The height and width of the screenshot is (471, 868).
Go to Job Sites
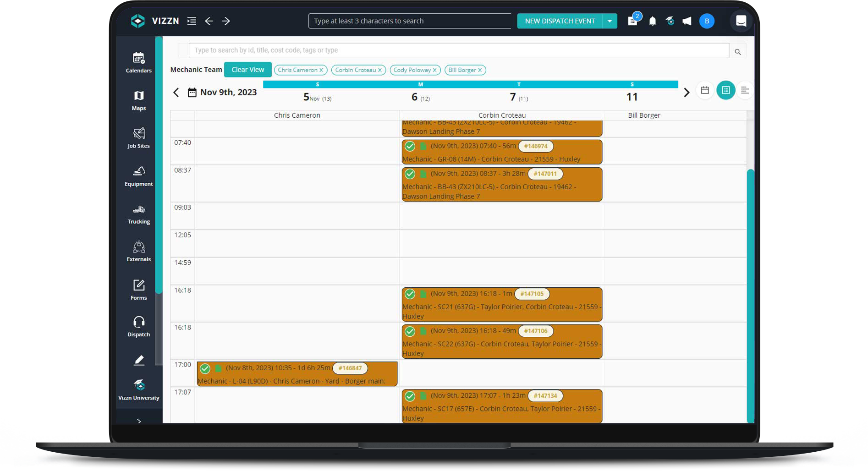pos(138,138)
